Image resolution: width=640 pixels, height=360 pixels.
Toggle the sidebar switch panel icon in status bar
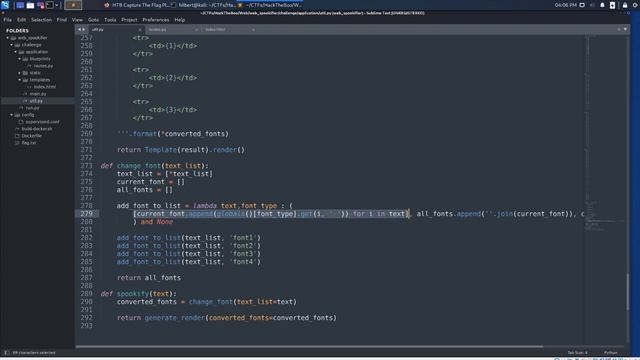pyautogui.click(x=6, y=353)
